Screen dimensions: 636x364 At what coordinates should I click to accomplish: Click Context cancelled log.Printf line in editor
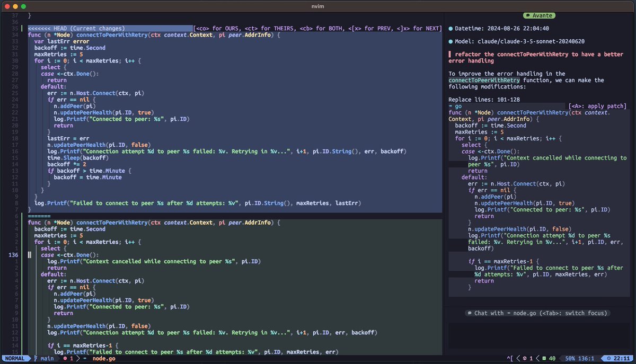pyautogui.click(x=154, y=261)
